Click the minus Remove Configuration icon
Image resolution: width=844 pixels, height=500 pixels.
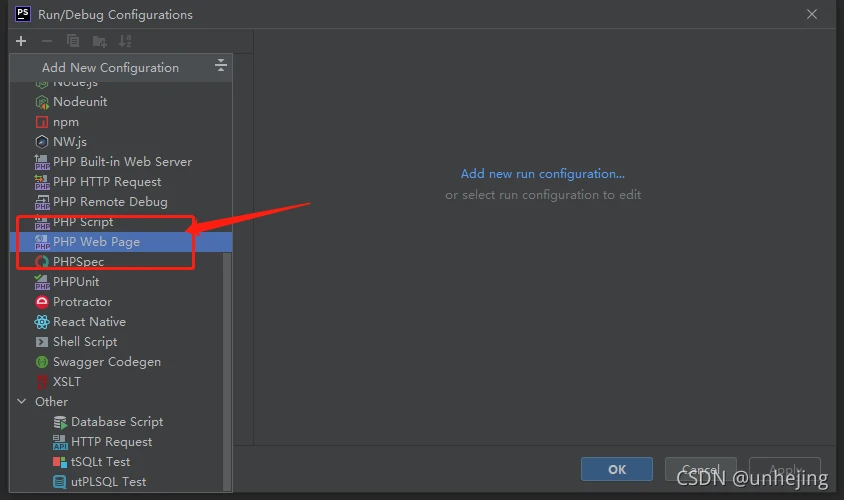tap(47, 41)
